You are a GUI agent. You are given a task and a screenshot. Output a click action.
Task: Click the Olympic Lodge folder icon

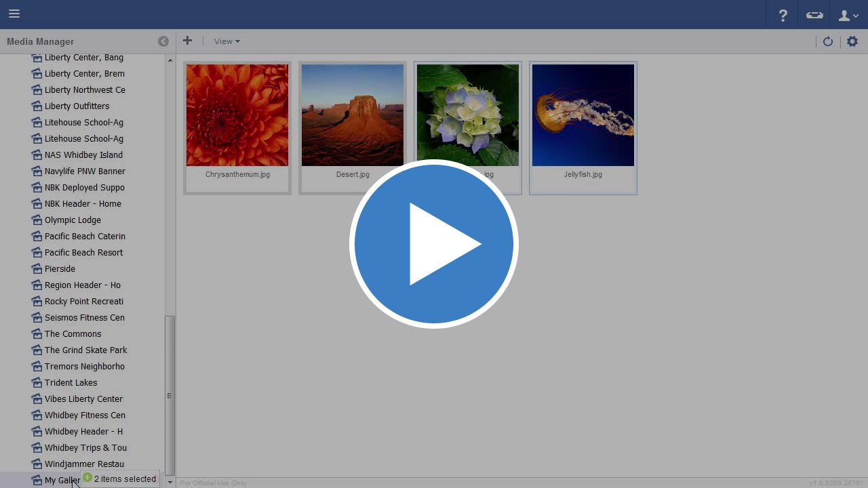coord(37,220)
